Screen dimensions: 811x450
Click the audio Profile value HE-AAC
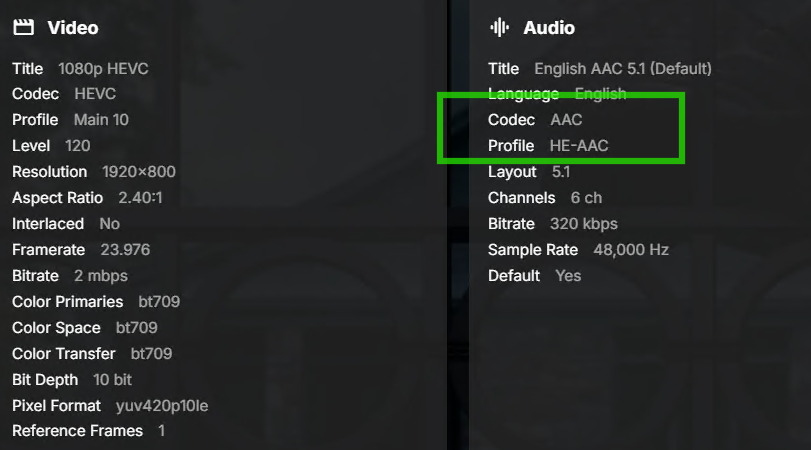(579, 146)
